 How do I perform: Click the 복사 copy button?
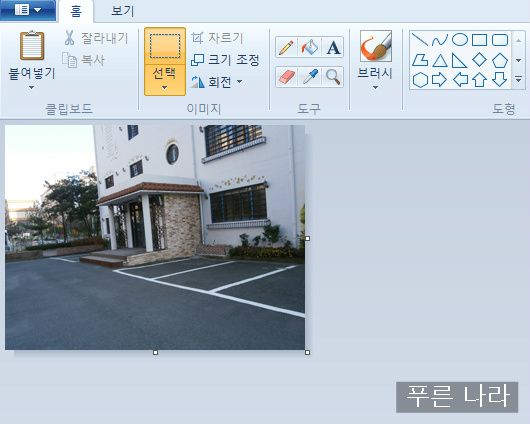pyautogui.click(x=83, y=60)
